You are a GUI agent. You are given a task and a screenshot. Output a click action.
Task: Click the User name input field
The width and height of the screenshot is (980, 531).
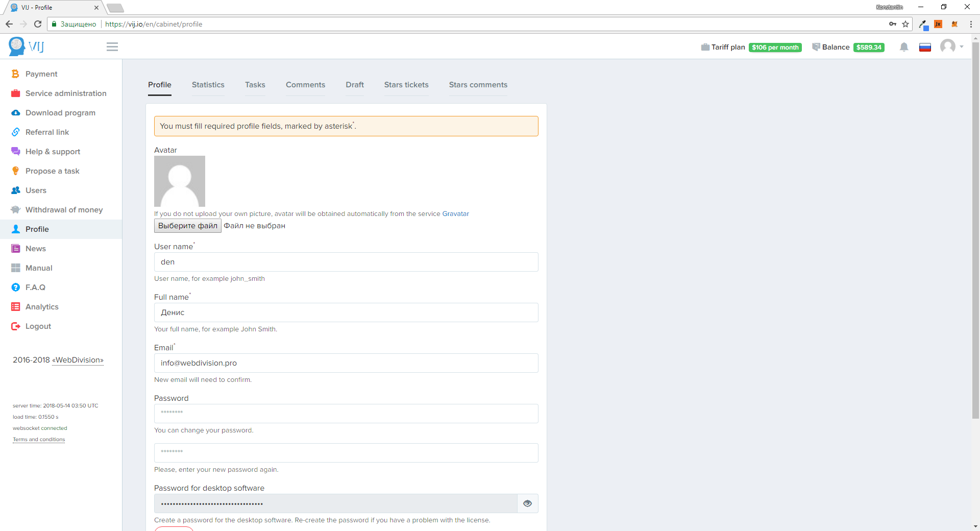[346, 262]
